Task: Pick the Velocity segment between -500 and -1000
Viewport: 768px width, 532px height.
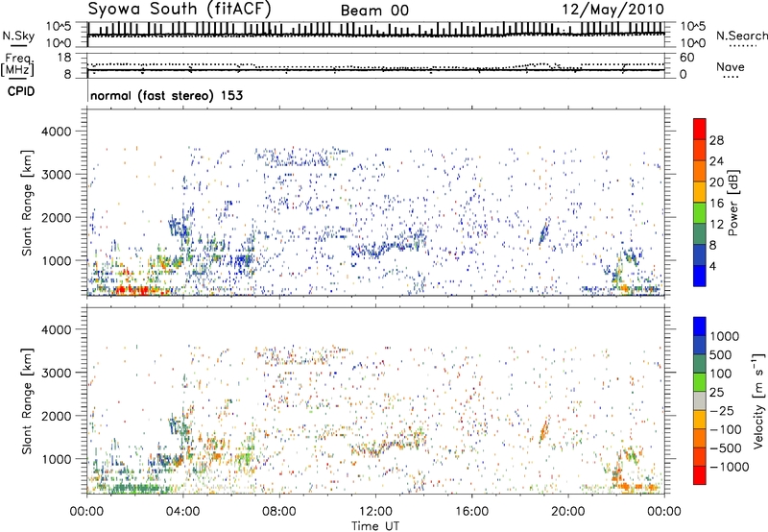Action: click(x=700, y=457)
